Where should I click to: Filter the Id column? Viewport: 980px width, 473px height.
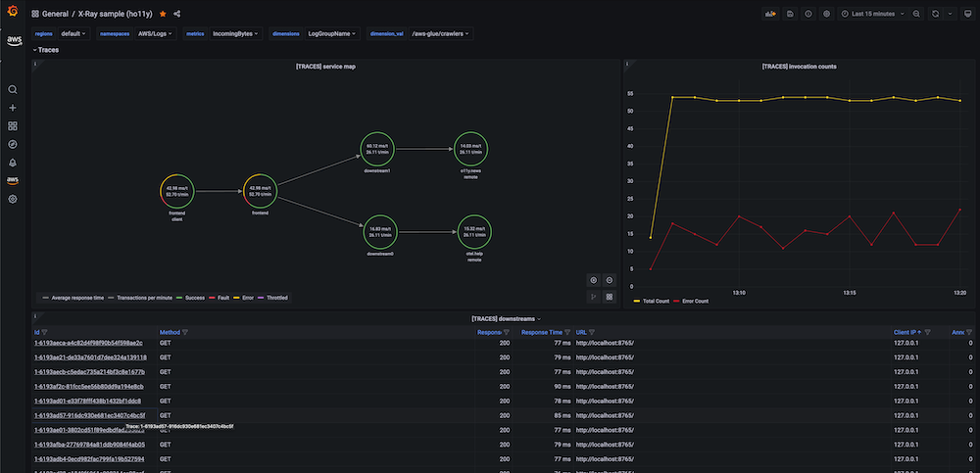pos(44,332)
